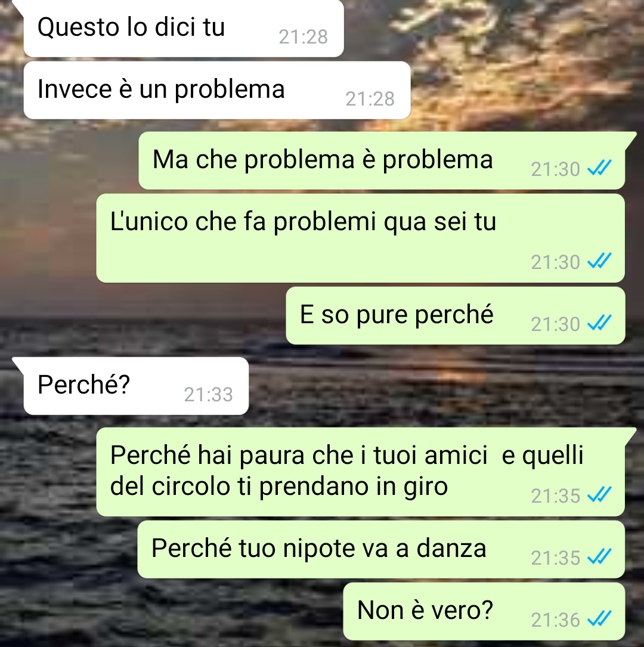Click the 21:28 timestamp on 'Questo lo dici tu'
Screen dimensions: 644x647
pyautogui.click(x=304, y=37)
